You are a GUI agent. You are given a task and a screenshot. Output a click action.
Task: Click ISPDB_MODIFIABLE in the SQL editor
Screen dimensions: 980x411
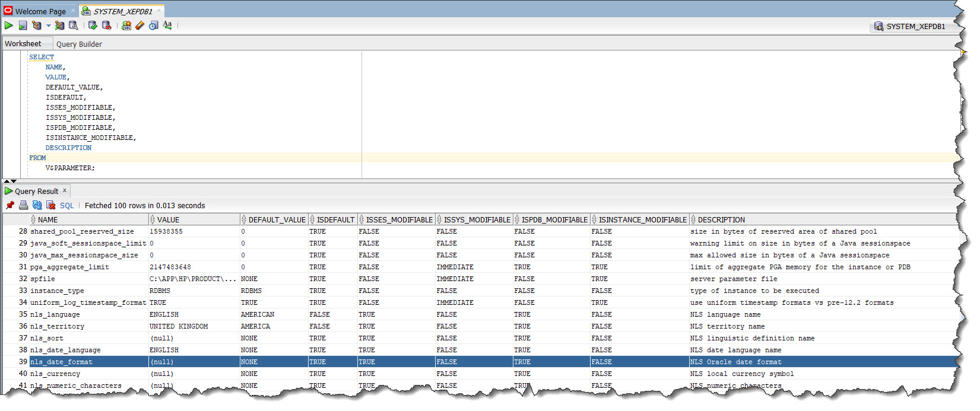80,128
